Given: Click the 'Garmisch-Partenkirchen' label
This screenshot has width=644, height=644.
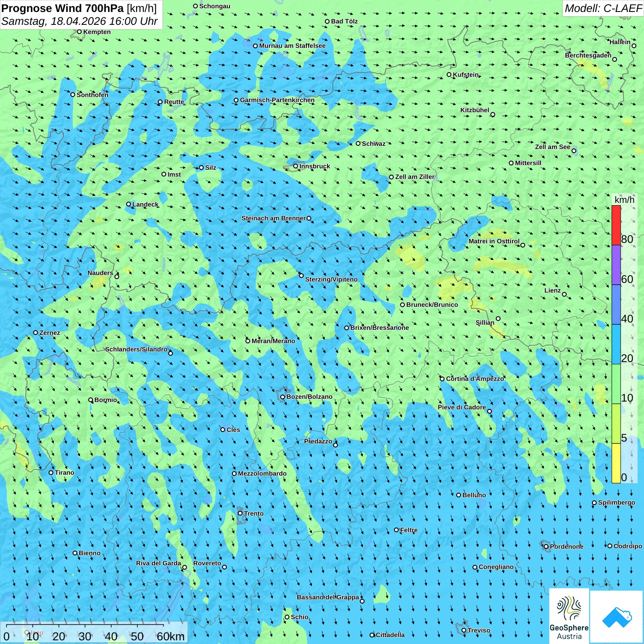Looking at the screenshot, I should [277, 100].
